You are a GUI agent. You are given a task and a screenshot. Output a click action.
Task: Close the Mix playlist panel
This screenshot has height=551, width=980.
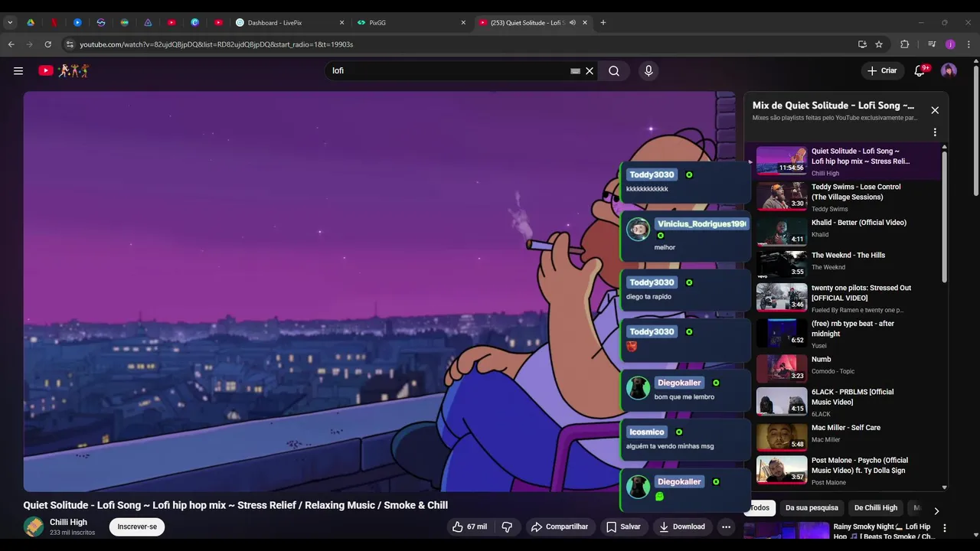[935, 110]
